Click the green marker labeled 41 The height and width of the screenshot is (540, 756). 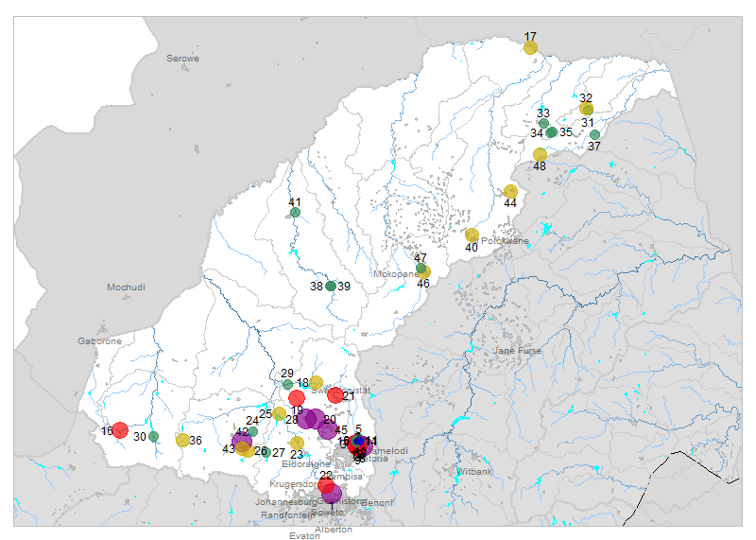tap(295, 213)
